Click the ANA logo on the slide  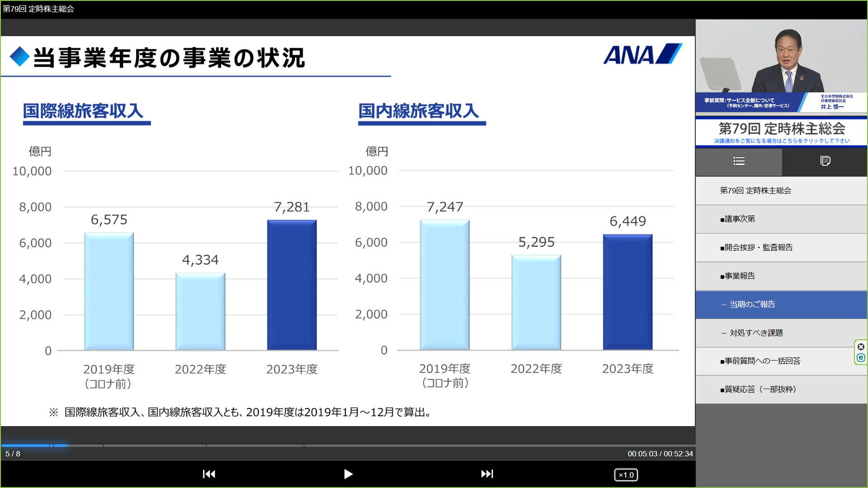[642, 55]
